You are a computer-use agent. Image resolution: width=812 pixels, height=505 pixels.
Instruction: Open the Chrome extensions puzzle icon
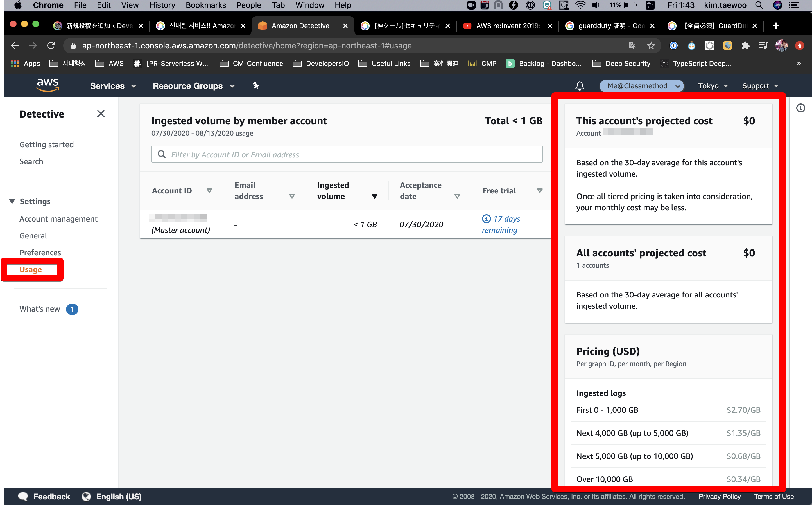coord(745,46)
